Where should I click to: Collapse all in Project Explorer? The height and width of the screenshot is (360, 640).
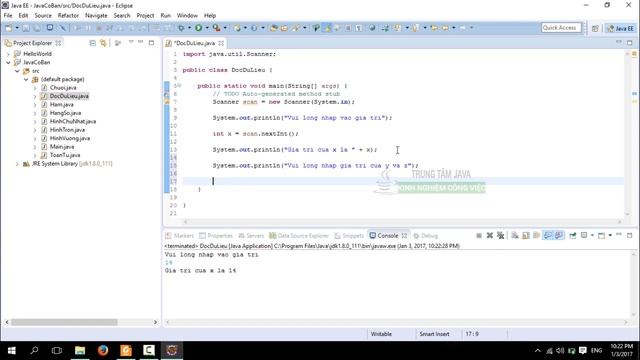[93, 43]
